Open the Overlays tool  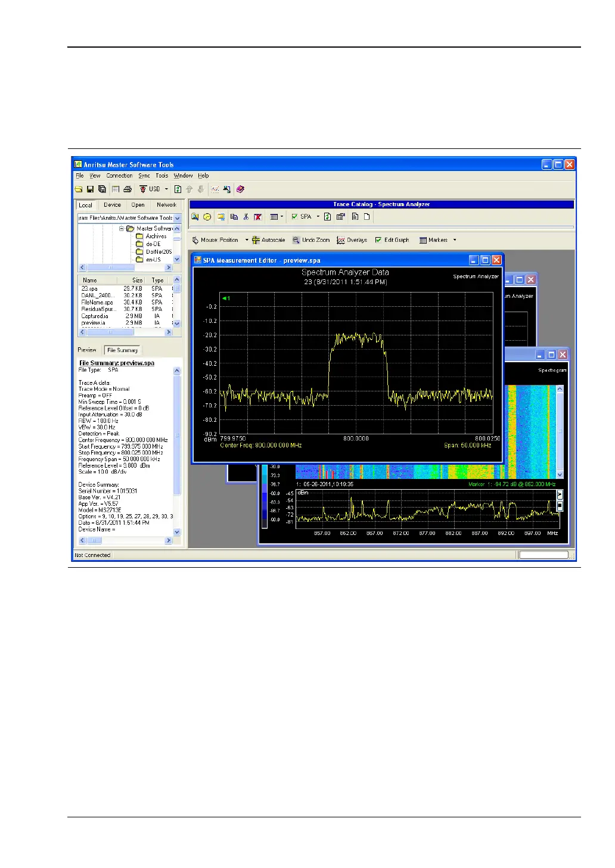tap(352, 240)
